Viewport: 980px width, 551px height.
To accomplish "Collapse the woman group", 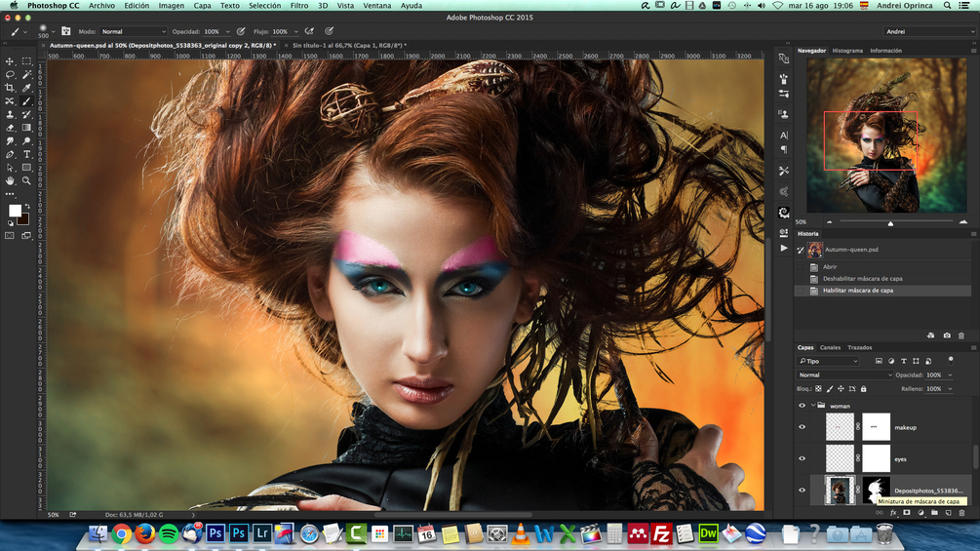I will pos(812,406).
